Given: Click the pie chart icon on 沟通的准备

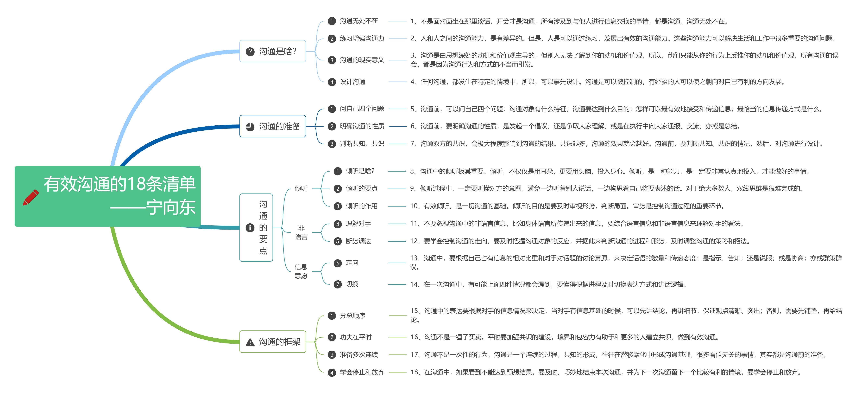Looking at the screenshot, I should coord(250,127).
